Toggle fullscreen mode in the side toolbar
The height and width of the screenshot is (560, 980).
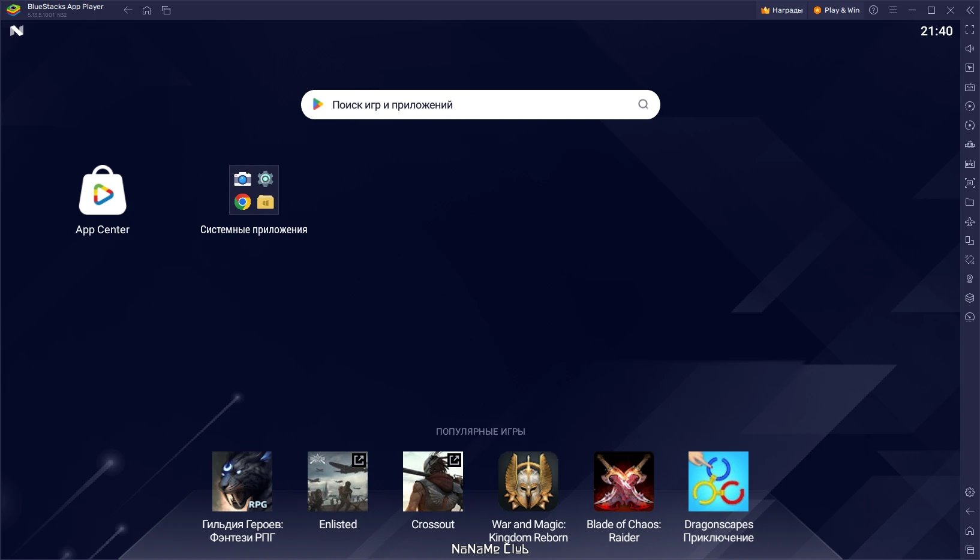point(970,29)
